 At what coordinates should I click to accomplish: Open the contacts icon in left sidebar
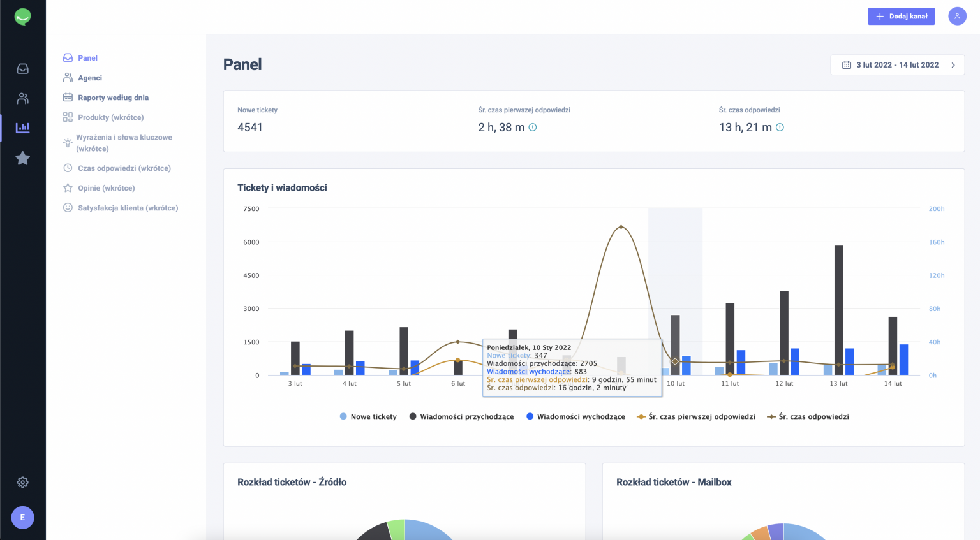(x=22, y=99)
